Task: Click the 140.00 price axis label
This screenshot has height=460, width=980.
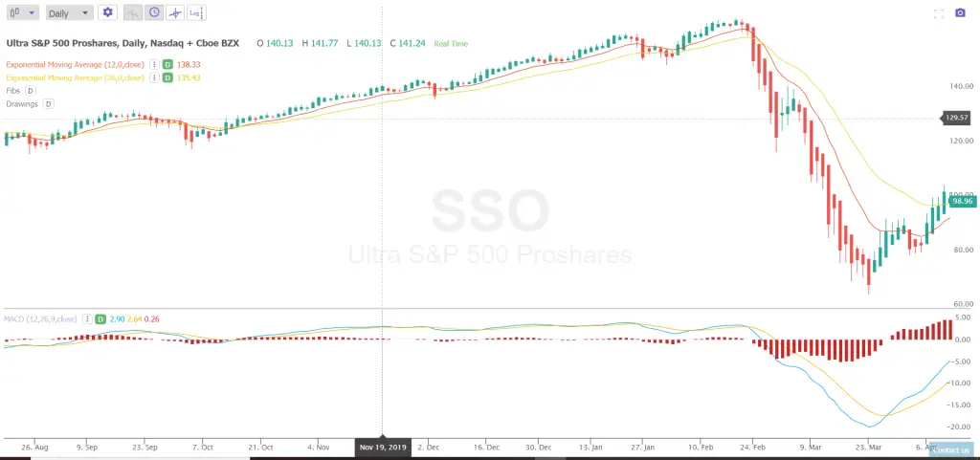Action: [x=959, y=86]
